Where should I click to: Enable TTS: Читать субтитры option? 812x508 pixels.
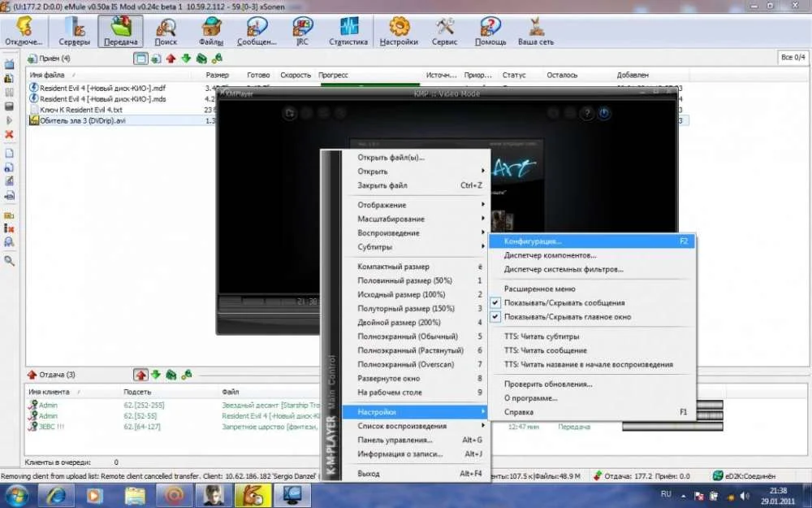541,336
